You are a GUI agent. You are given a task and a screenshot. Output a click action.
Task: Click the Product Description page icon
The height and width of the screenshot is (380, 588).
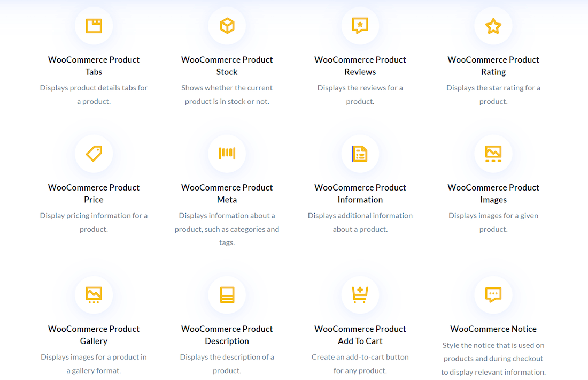227,295
